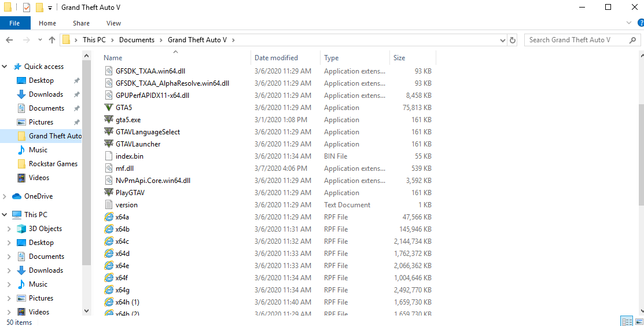The height and width of the screenshot is (326, 644).
Task: Switch to the View ribbon tab
Action: (113, 23)
